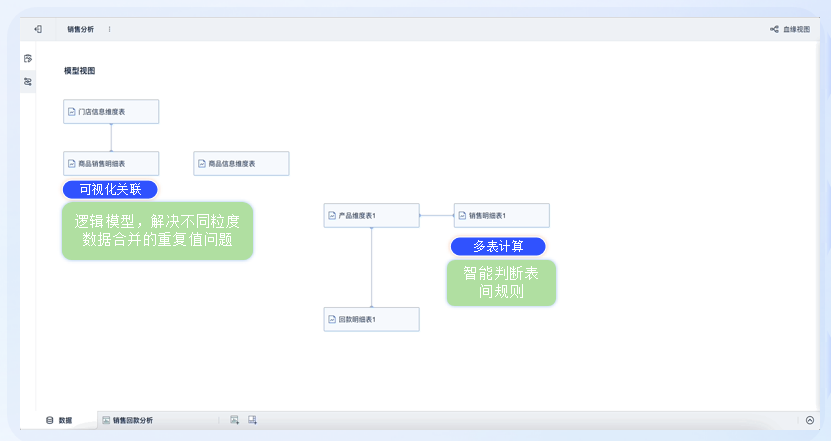Viewport: 831px width, 441px height.
Task: Click the first icon in the left sidebar
Action: click(28, 58)
